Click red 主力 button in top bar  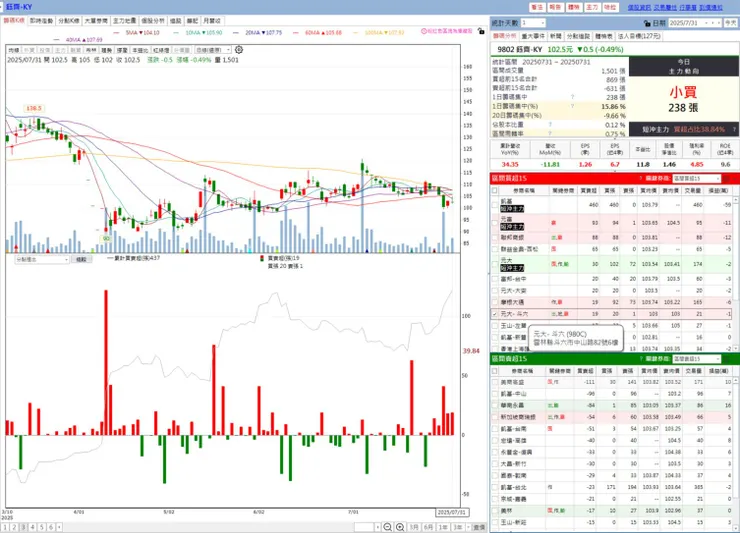[592, 7]
